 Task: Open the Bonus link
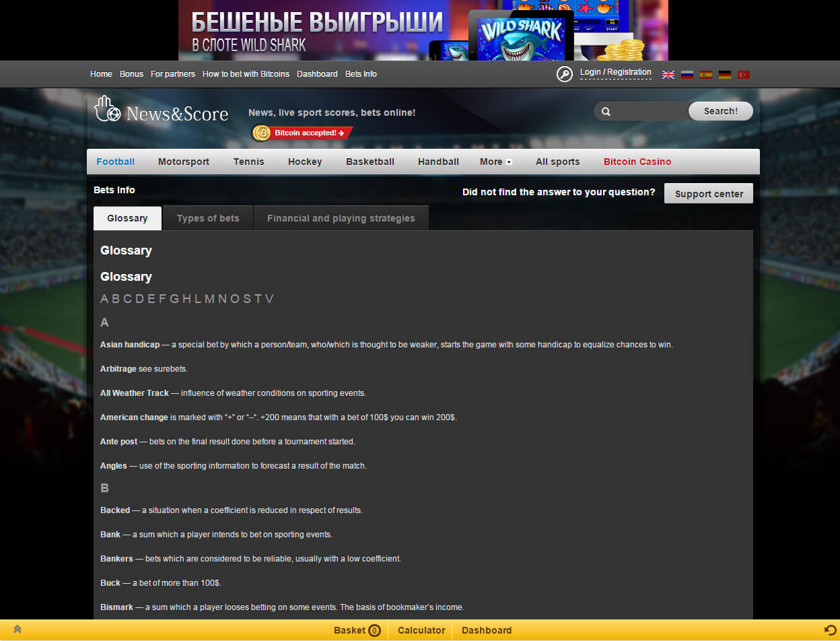[x=131, y=74]
